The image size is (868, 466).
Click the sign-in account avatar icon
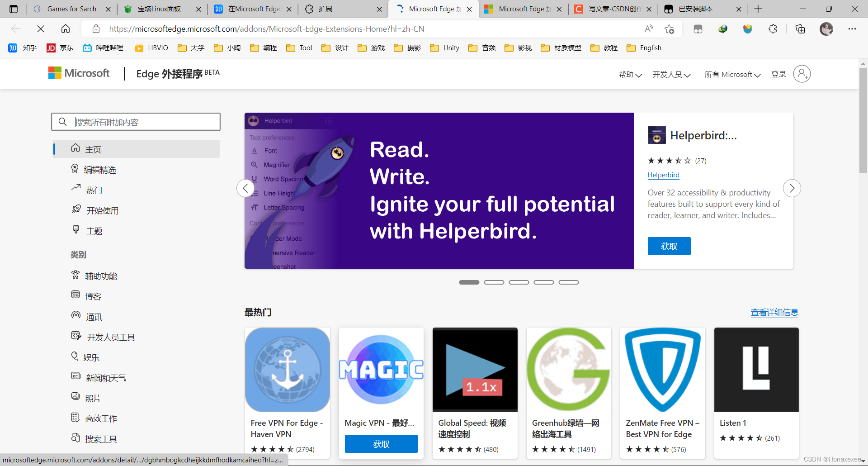click(x=802, y=74)
